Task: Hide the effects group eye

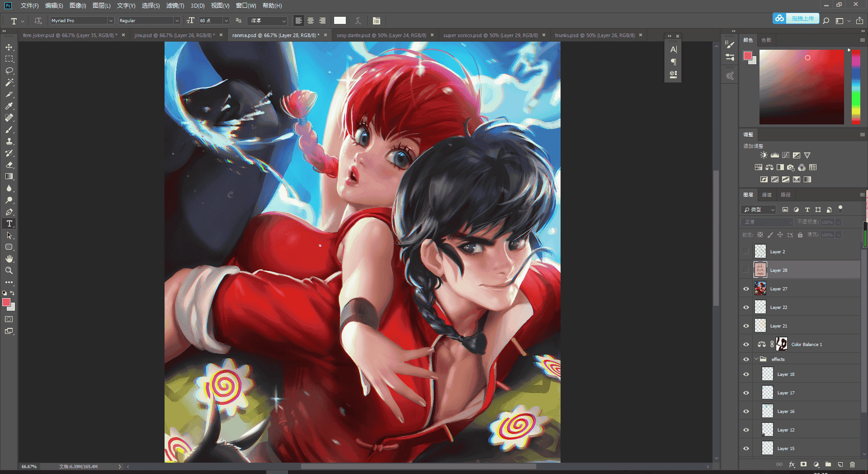Action: [x=746, y=360]
